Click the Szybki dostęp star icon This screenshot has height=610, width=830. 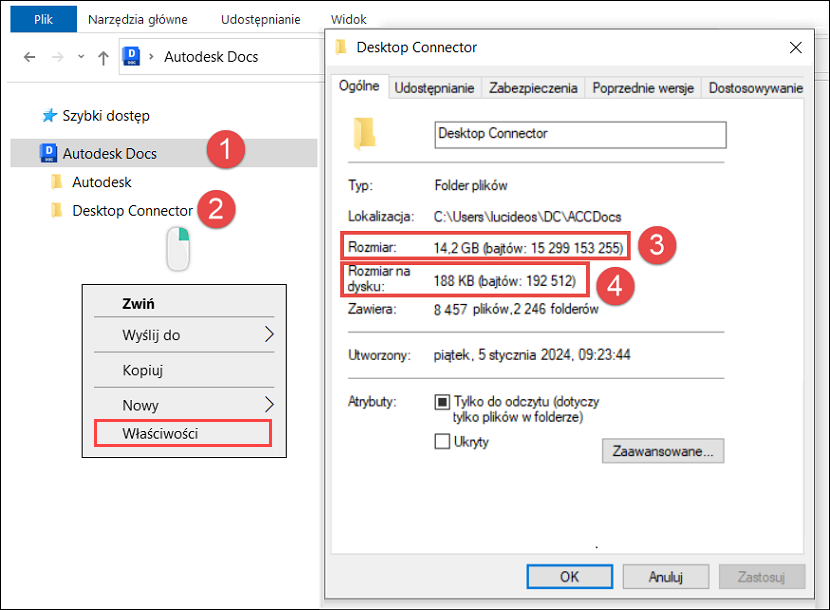50,115
